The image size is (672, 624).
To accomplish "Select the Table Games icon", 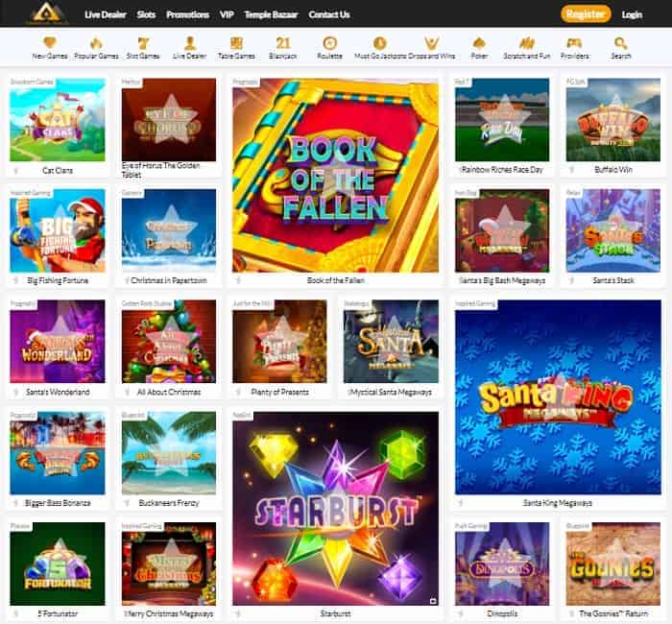I will (x=236, y=43).
